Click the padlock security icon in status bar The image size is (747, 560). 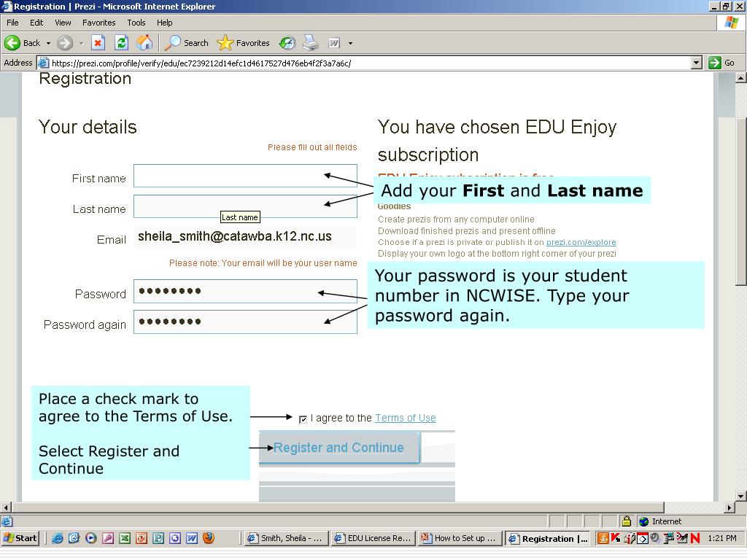627,521
